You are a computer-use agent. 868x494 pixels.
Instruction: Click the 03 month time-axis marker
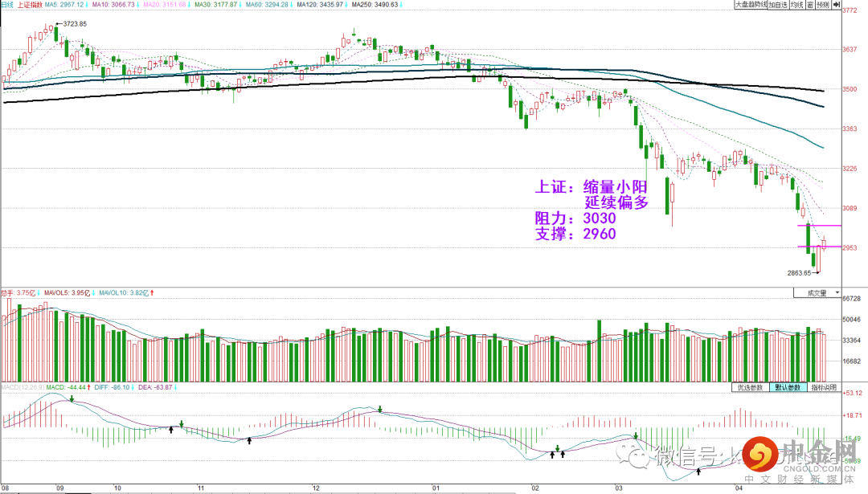(x=618, y=488)
